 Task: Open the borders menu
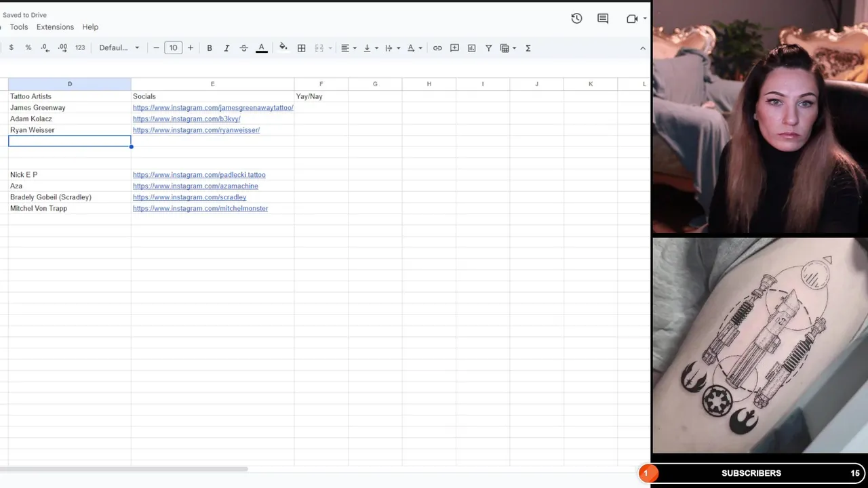point(301,48)
